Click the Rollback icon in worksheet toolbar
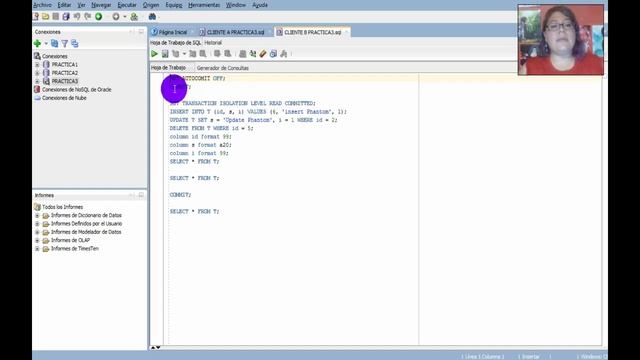 pyautogui.click(x=228, y=54)
